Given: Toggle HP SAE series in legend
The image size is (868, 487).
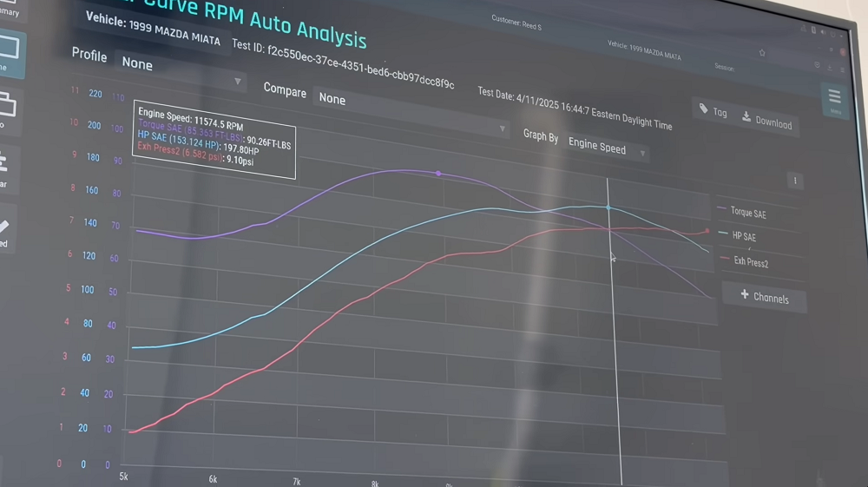Looking at the screenshot, I should (741, 236).
